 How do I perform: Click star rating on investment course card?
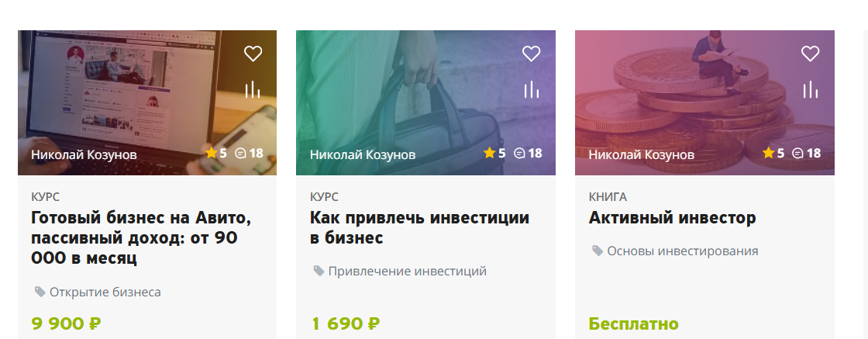pos(494,153)
